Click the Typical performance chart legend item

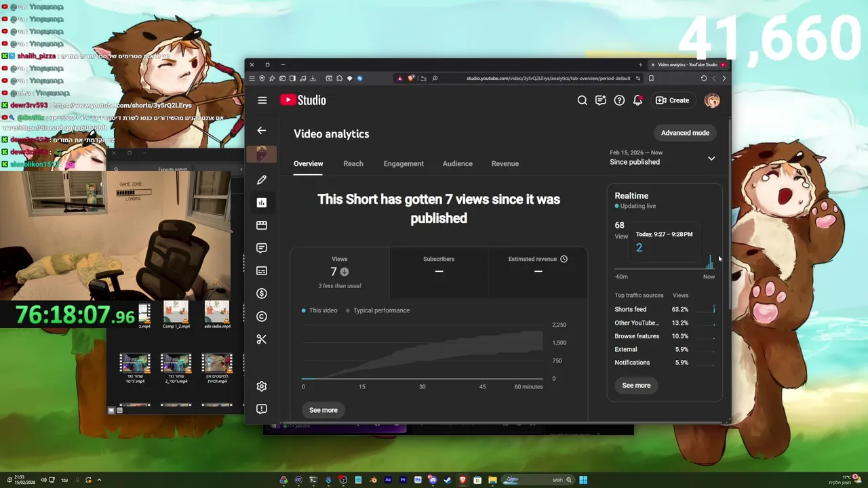pyautogui.click(x=378, y=310)
